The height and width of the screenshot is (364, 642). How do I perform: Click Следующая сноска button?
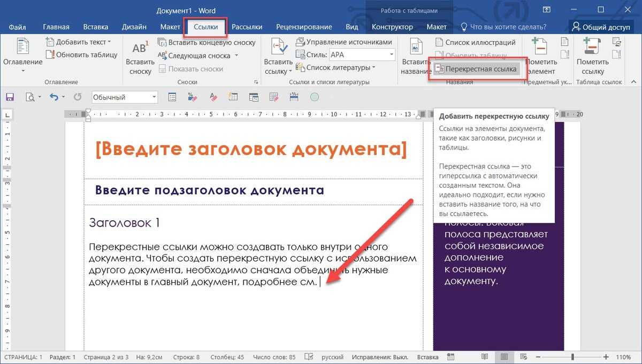(x=195, y=56)
